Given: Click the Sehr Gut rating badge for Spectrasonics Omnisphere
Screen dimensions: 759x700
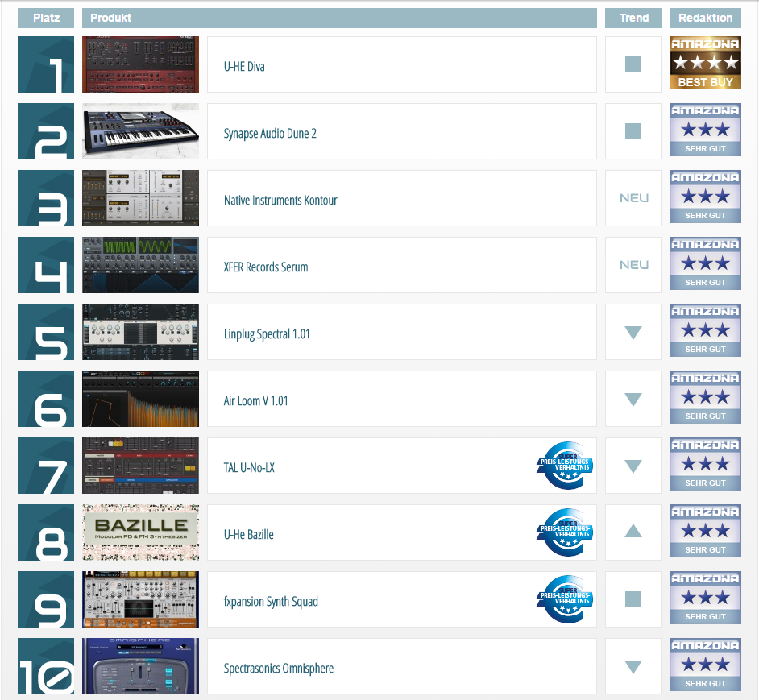Looking at the screenshot, I should pos(705,665).
